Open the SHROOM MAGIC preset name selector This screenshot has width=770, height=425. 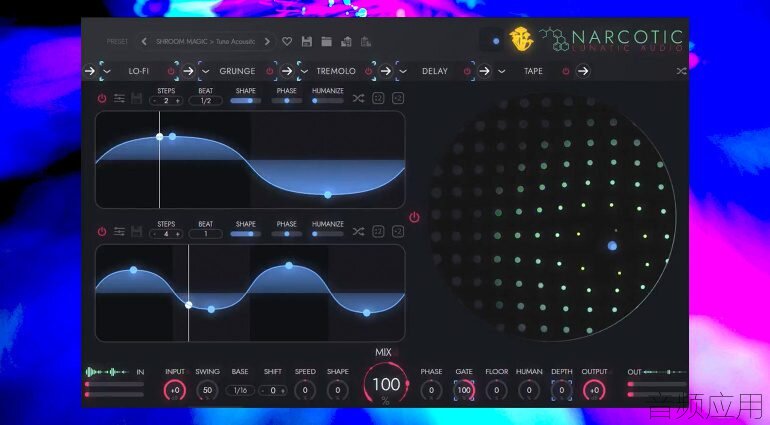[206, 42]
